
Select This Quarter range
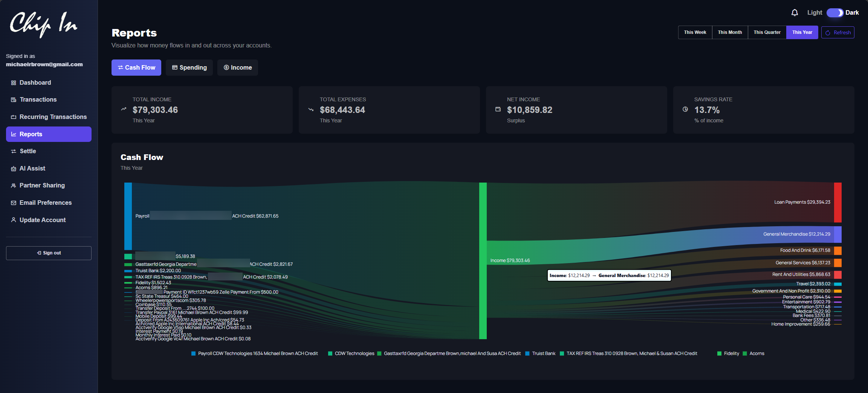(x=767, y=32)
